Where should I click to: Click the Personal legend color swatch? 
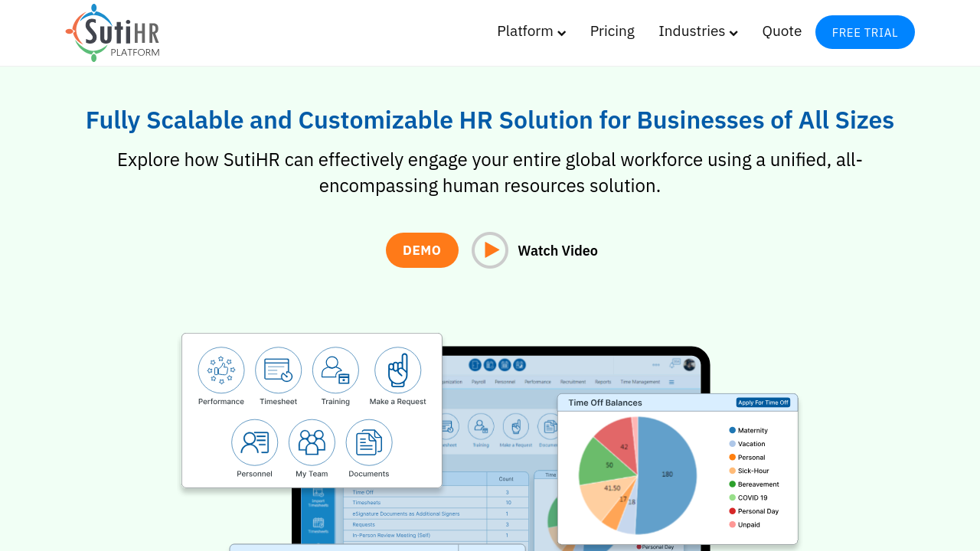733,458
